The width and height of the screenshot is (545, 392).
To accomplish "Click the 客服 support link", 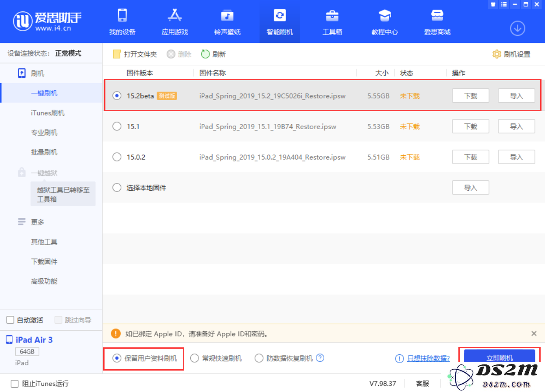I will coord(422,384).
